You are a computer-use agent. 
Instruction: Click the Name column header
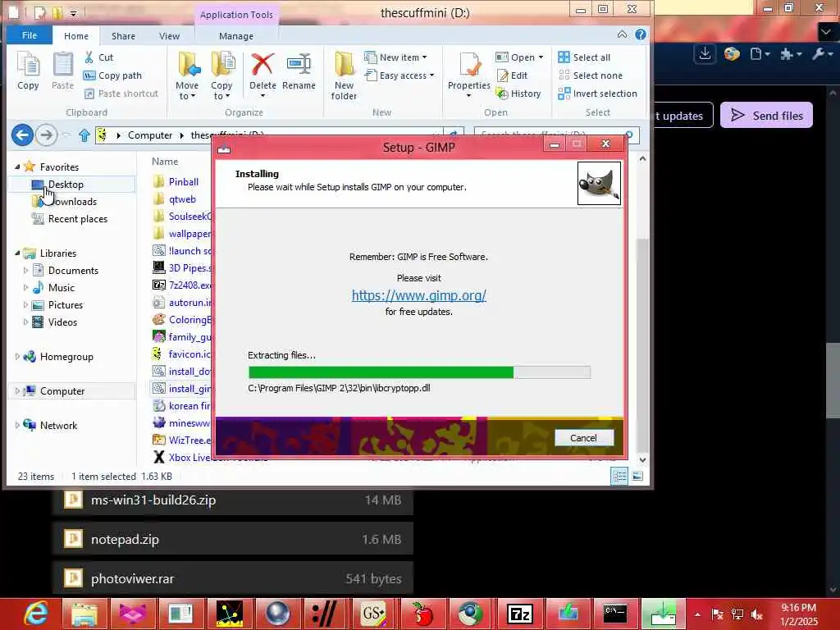[165, 162]
